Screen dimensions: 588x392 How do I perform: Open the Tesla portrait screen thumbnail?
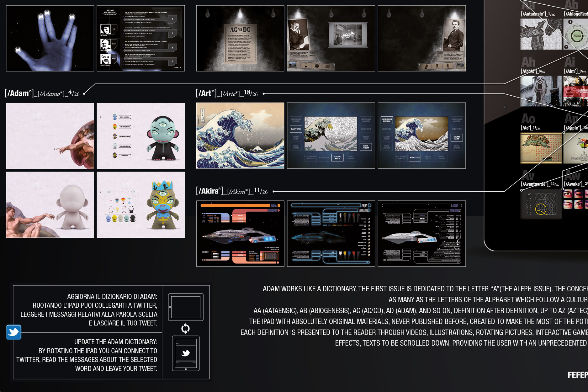[x=331, y=38]
